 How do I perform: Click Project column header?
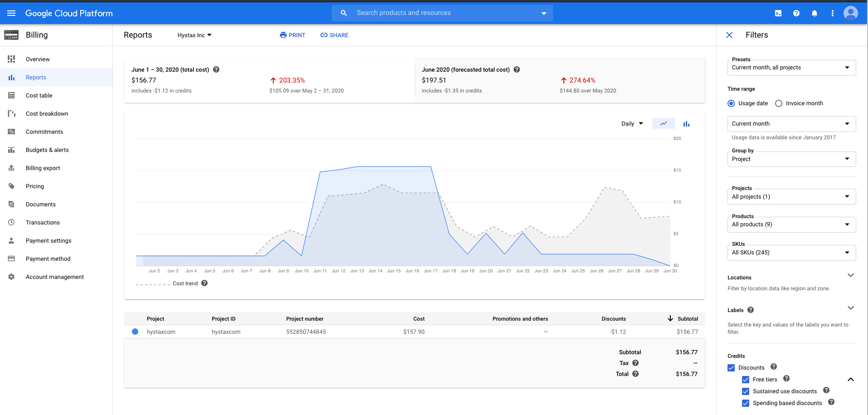[x=155, y=319]
